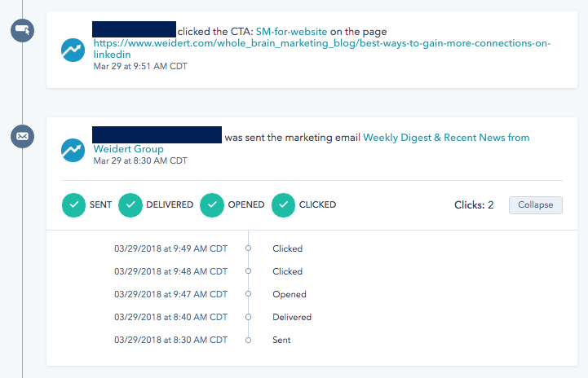Select the 9:48 AM Clicked timeline marker
This screenshot has height=378, width=588.
click(248, 271)
